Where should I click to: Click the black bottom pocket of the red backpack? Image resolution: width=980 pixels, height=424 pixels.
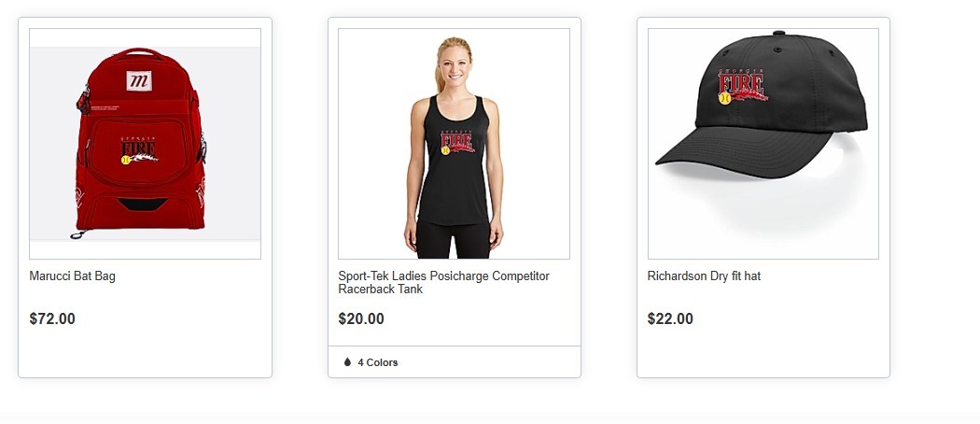pyautogui.click(x=142, y=204)
